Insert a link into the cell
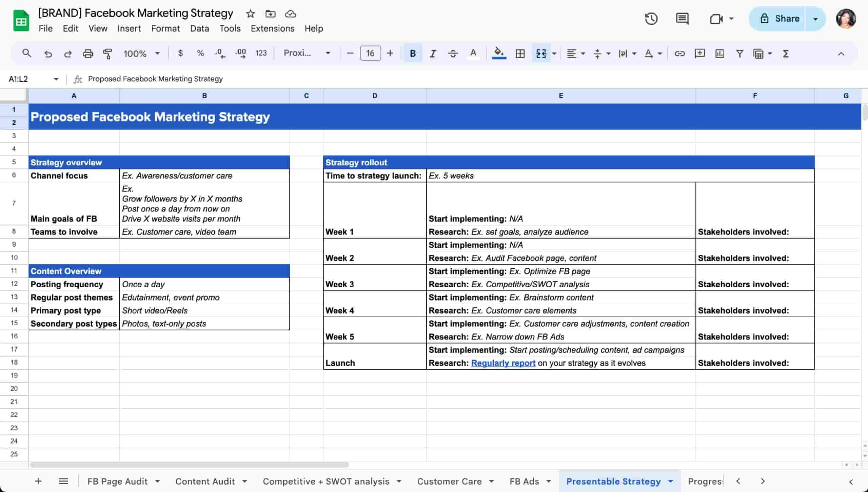Viewport: 868px width, 492px height. tap(679, 53)
